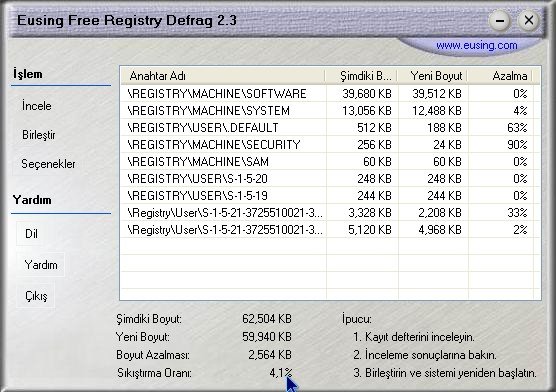The image size is (556, 392).
Task: Select the \REGISTRY\MACHINE\SECURITY row
Action: [330, 145]
